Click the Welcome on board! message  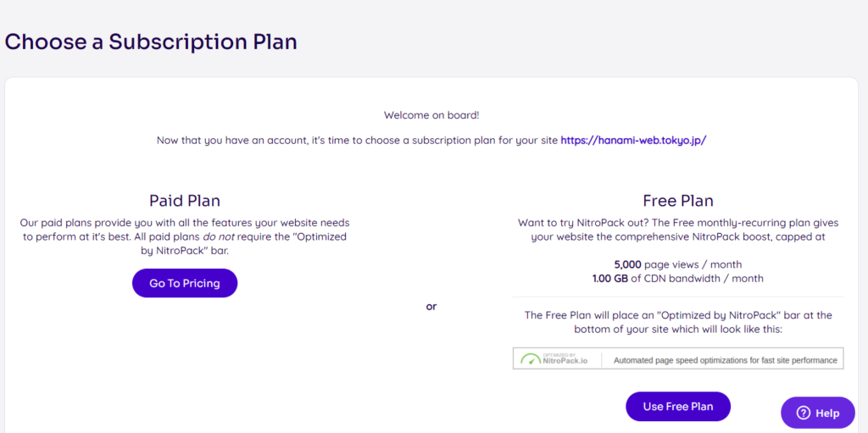point(431,116)
